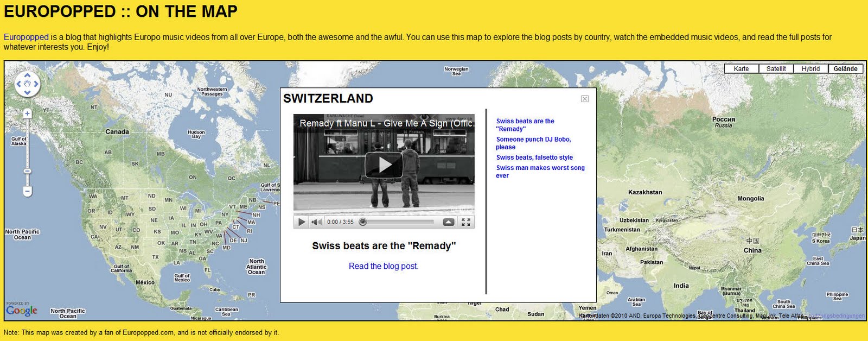
Task: Click the Canada label on the map
Action: pos(117,131)
